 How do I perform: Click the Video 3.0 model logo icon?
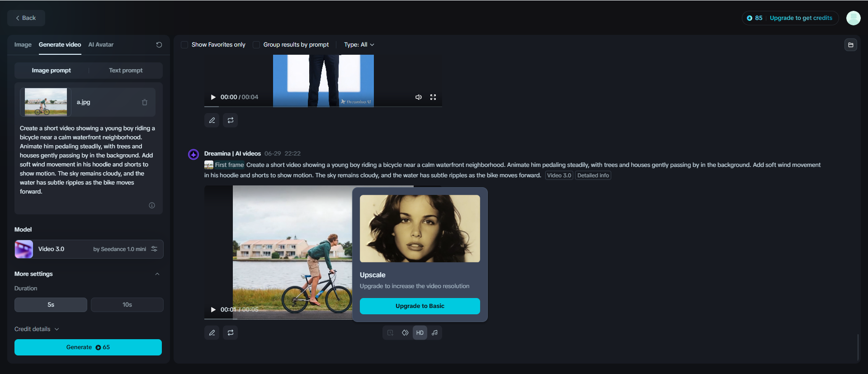pyautogui.click(x=24, y=249)
